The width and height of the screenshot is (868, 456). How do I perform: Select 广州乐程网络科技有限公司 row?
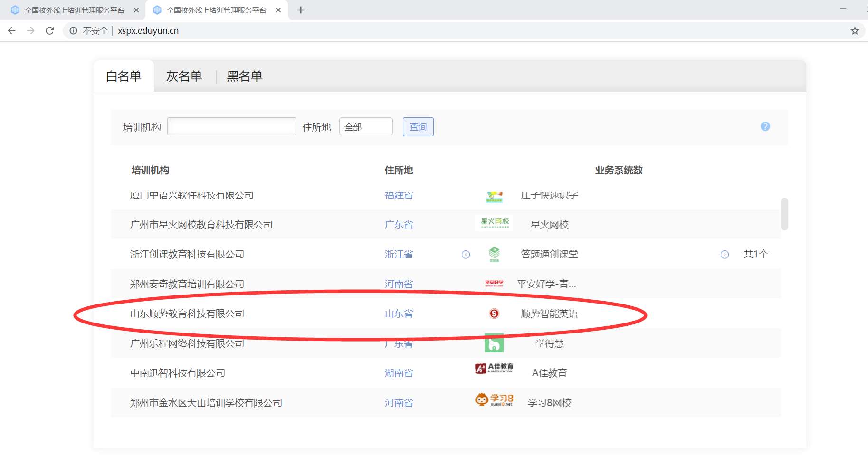point(446,343)
